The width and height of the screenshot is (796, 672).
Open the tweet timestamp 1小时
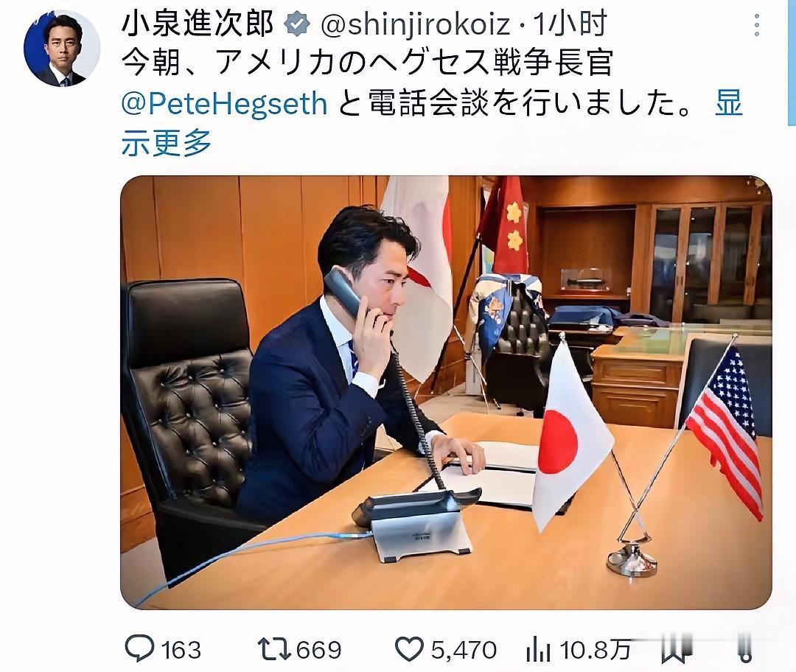coord(570,24)
